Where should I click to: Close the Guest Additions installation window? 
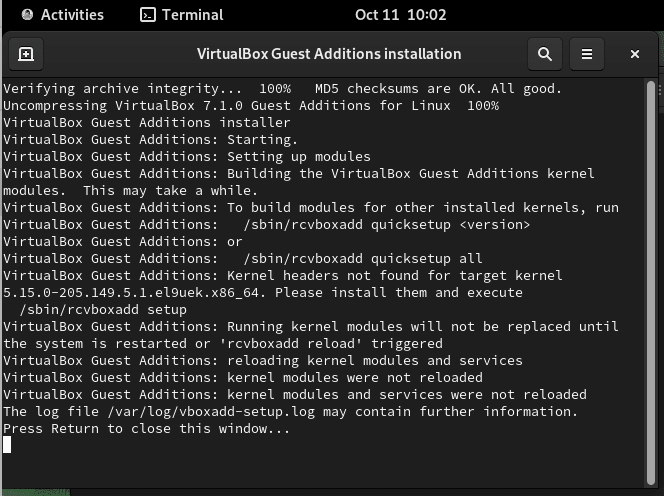pyautogui.click(x=634, y=54)
